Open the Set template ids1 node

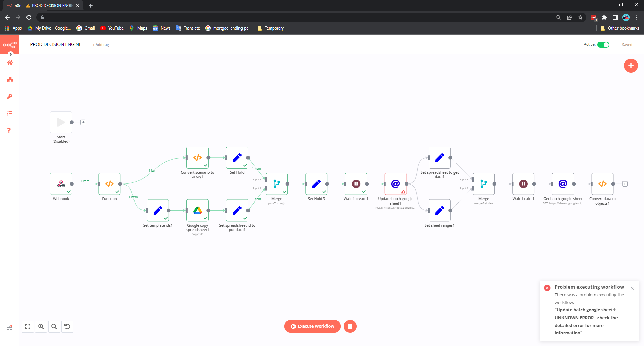[158, 210]
